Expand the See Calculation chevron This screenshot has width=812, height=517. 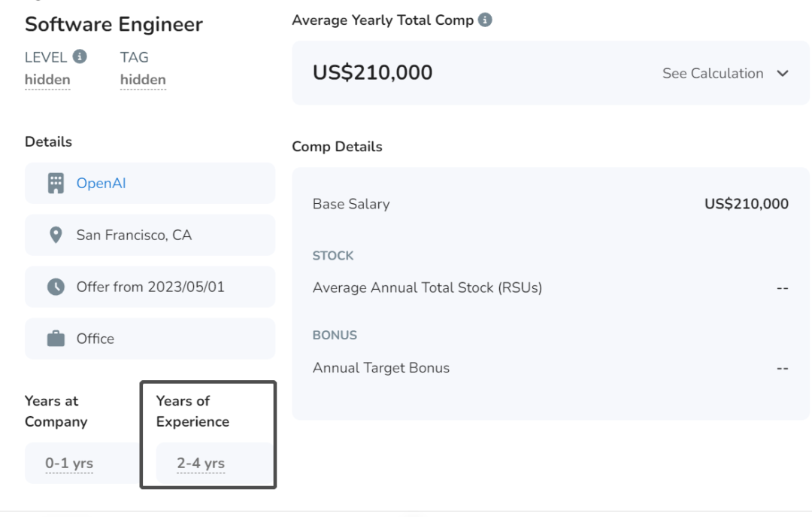click(783, 74)
